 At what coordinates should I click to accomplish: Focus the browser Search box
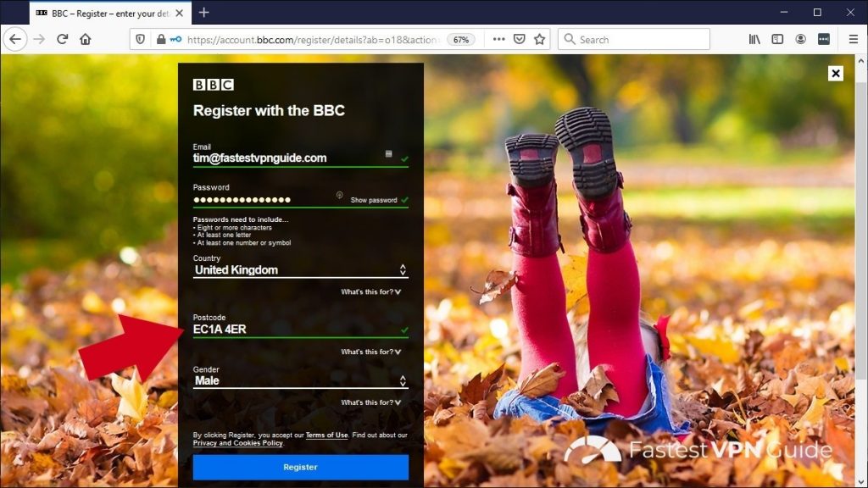click(x=634, y=39)
